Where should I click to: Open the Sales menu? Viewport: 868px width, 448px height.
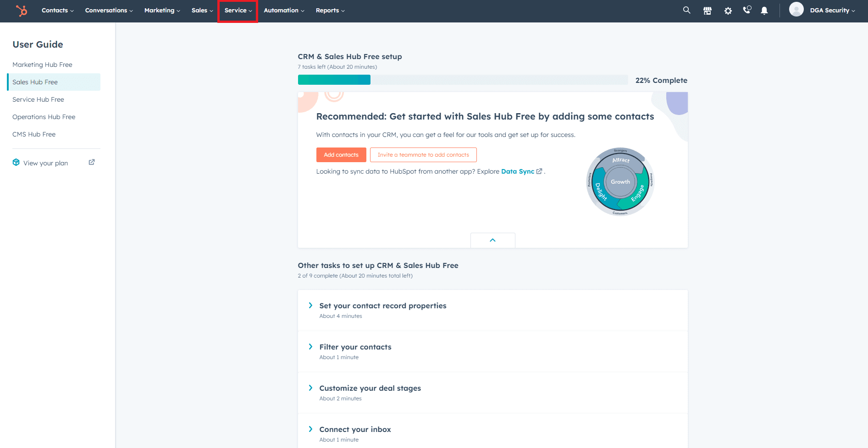[202, 10]
